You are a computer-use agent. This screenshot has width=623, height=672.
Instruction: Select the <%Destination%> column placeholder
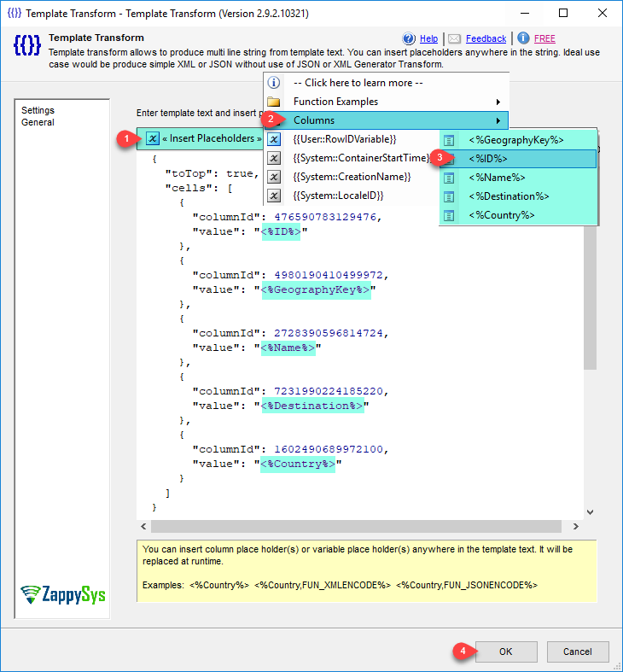click(518, 196)
